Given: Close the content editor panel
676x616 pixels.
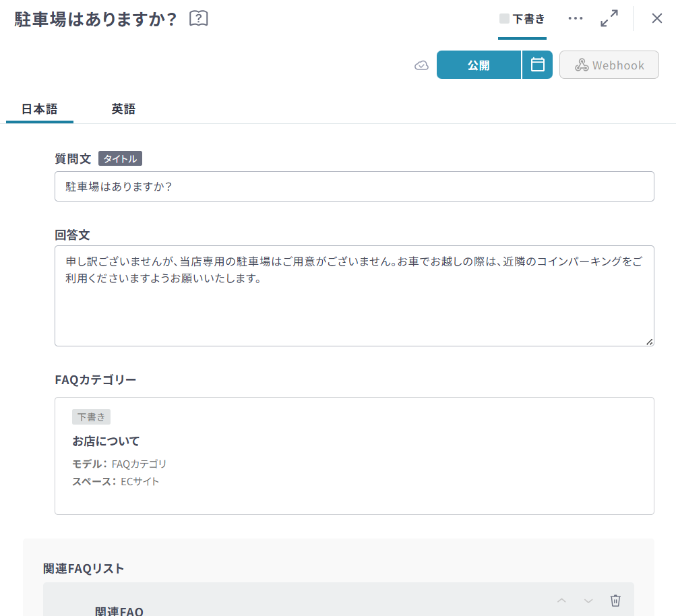Looking at the screenshot, I should pyautogui.click(x=656, y=19).
